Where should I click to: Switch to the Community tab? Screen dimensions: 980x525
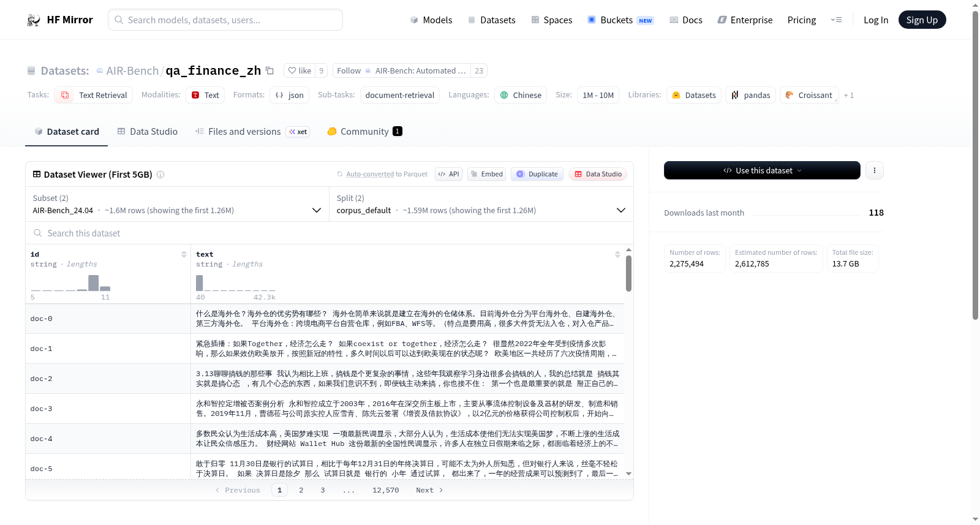click(364, 132)
